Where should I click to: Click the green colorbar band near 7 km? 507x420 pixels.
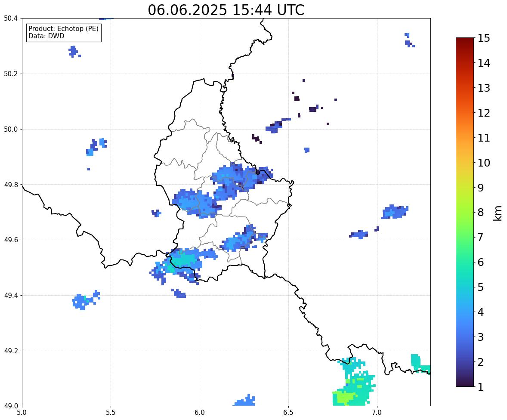point(465,237)
